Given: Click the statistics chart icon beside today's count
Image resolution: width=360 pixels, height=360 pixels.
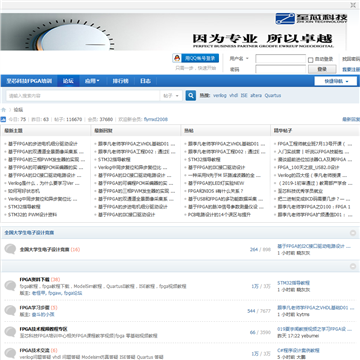Looking at the screenshot, I should pos(3,119).
